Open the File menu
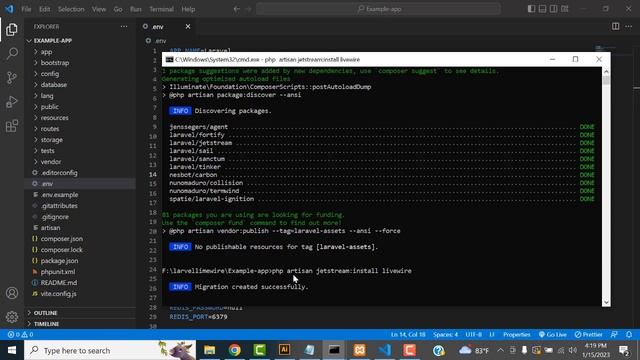This screenshot has height=360, width=640. point(26,9)
